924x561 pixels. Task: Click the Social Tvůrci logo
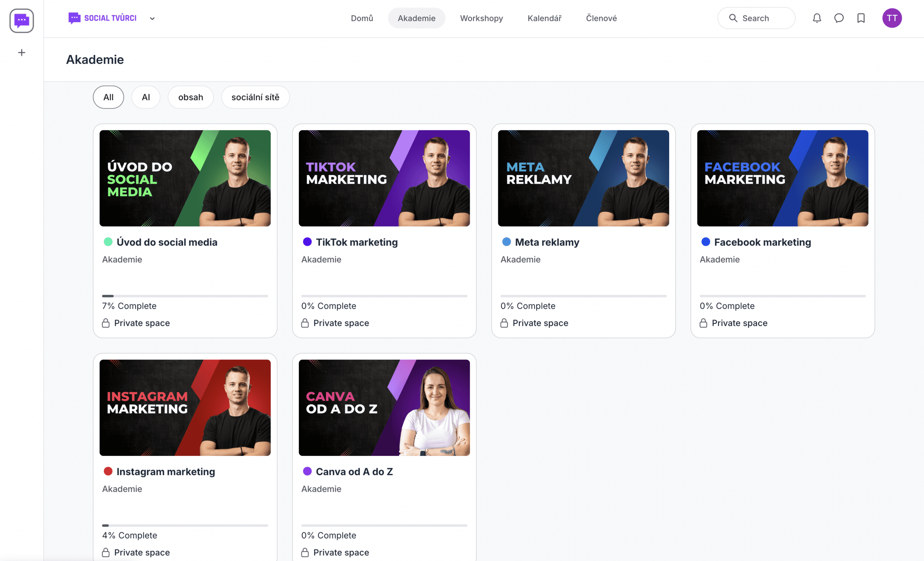pyautogui.click(x=102, y=18)
